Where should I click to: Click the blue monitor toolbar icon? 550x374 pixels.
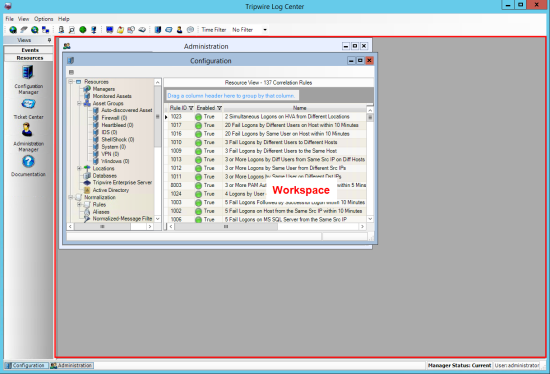109,30
